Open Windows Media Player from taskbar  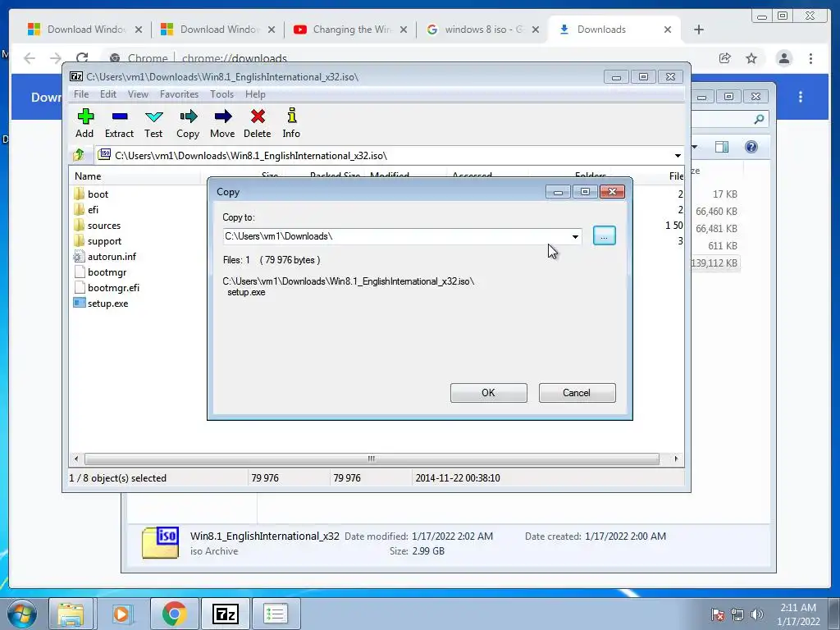(x=122, y=614)
